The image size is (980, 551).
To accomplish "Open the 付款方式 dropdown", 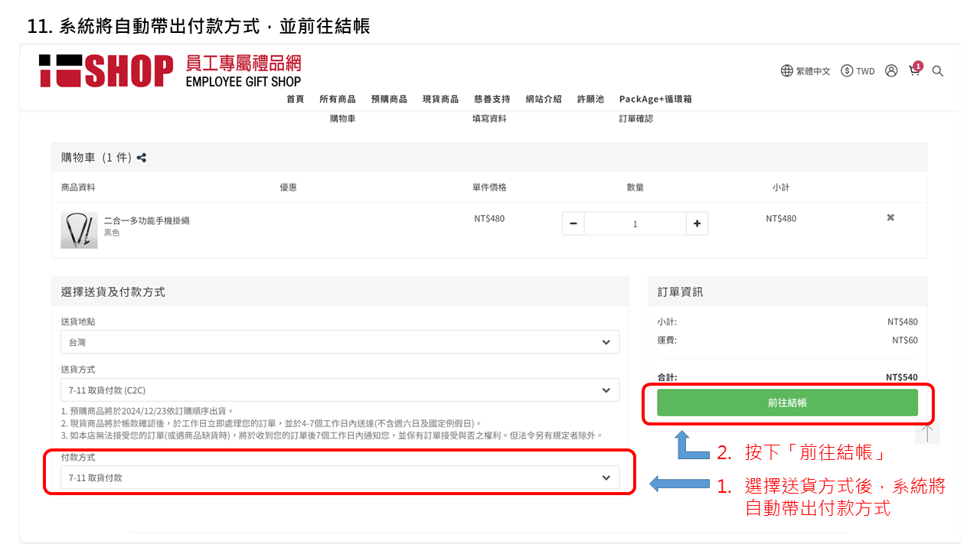I will coord(340,478).
